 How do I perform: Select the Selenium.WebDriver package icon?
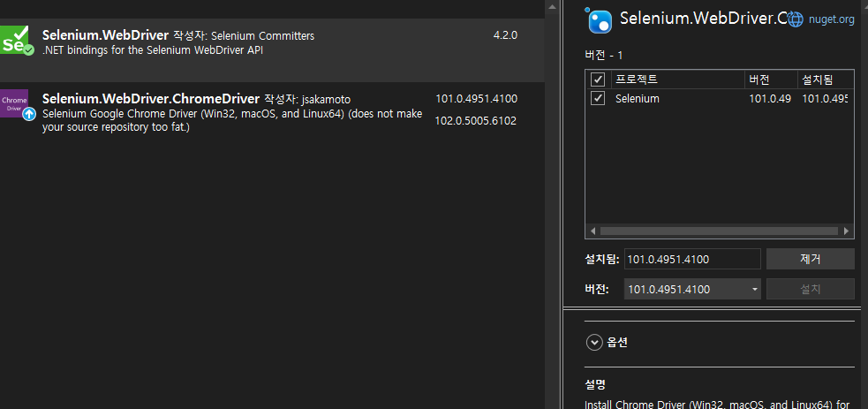point(15,41)
